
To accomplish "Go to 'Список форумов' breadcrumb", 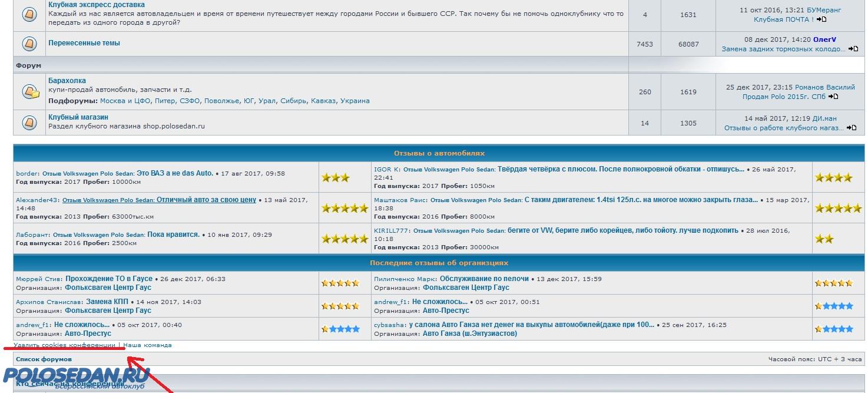I will click(x=44, y=359).
